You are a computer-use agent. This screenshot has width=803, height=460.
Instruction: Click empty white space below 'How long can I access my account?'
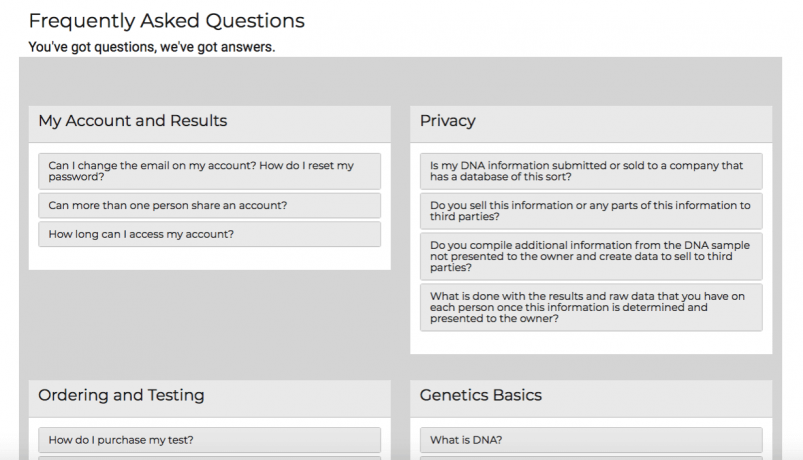click(209, 258)
